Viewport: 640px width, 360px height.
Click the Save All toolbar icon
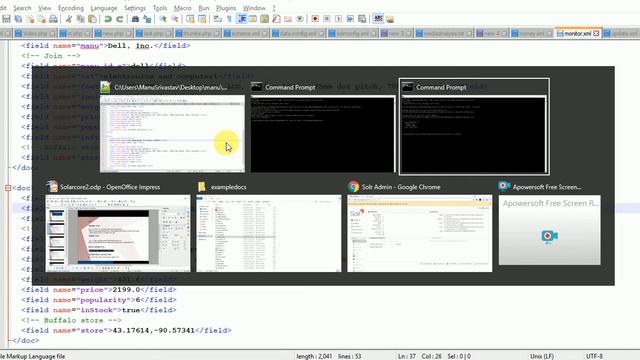coord(18,19)
